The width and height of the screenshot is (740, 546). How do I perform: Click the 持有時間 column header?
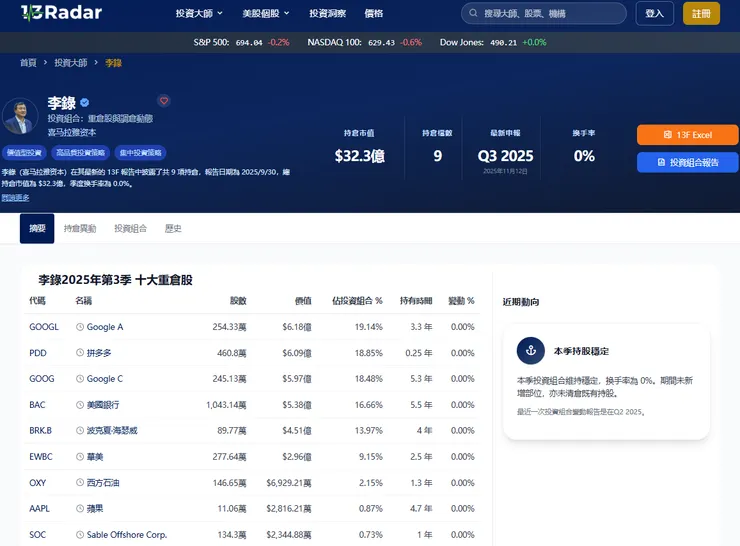click(x=416, y=301)
